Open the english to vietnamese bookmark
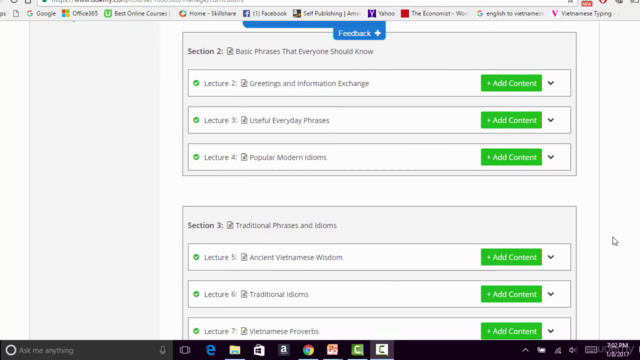This screenshot has width=640, height=360. [510, 13]
